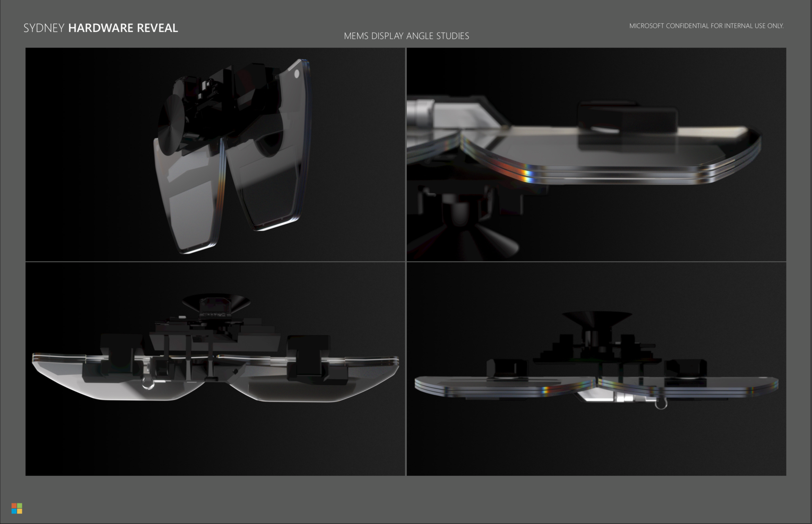Click the white dot on top-left lens

click(x=297, y=74)
